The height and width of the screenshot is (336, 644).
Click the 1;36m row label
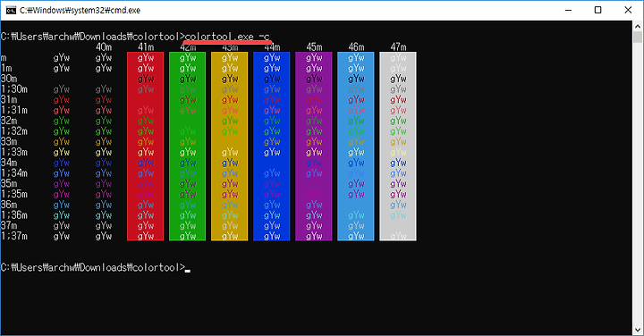14,215
